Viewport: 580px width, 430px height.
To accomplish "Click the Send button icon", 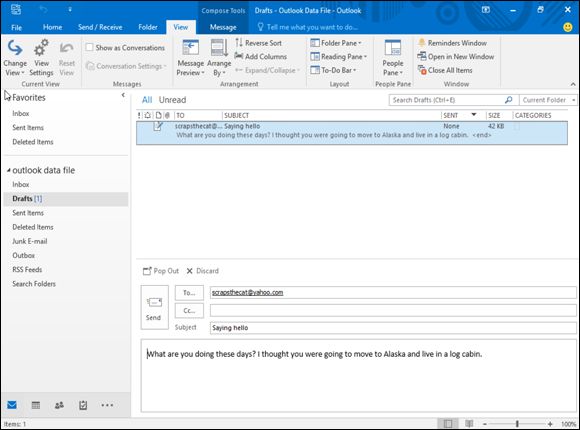I will pos(154,303).
